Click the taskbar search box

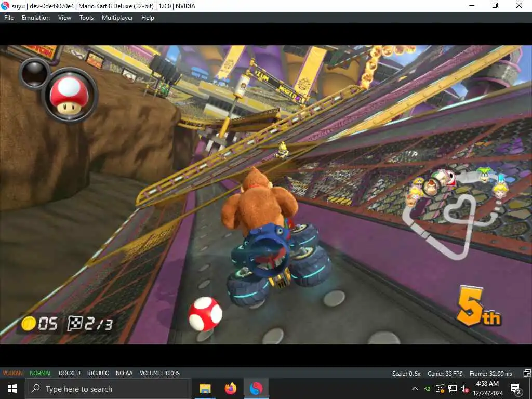[x=108, y=389]
